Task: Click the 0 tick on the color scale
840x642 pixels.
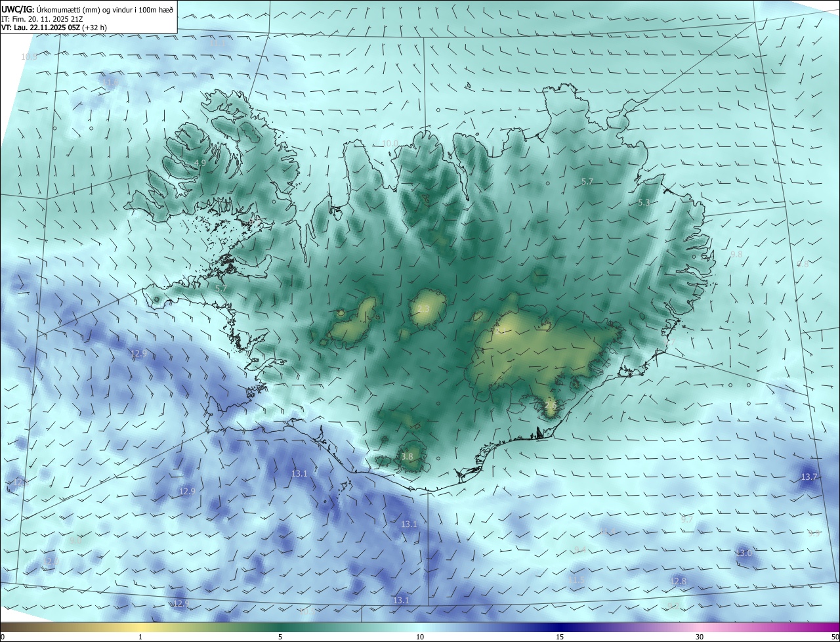Action: 3,637
